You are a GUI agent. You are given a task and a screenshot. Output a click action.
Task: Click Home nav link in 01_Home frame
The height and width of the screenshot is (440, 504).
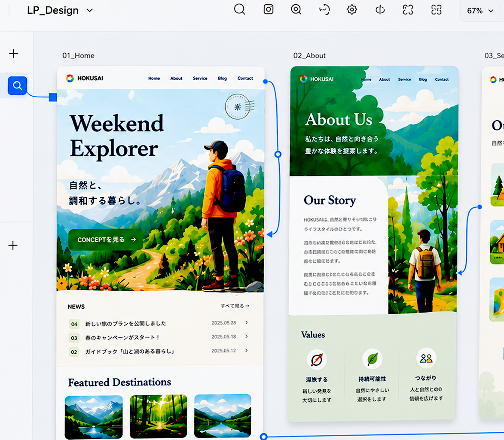point(154,79)
